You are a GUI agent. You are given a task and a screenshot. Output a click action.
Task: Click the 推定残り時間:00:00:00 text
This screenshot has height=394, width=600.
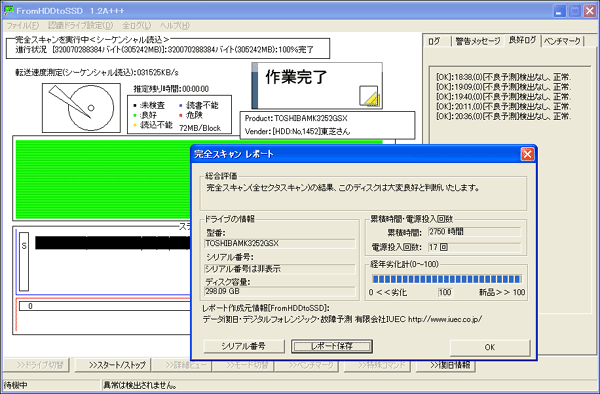tap(171, 89)
